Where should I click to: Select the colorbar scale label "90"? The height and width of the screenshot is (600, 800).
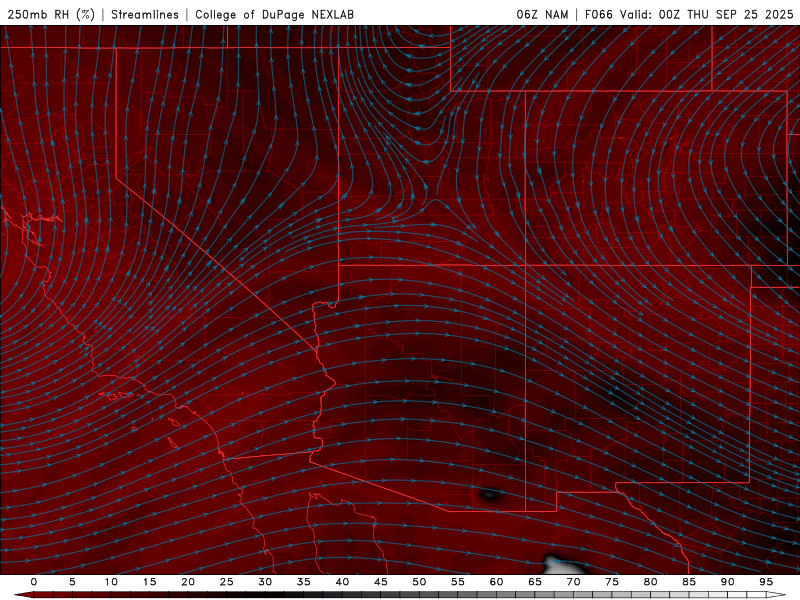[x=728, y=582]
